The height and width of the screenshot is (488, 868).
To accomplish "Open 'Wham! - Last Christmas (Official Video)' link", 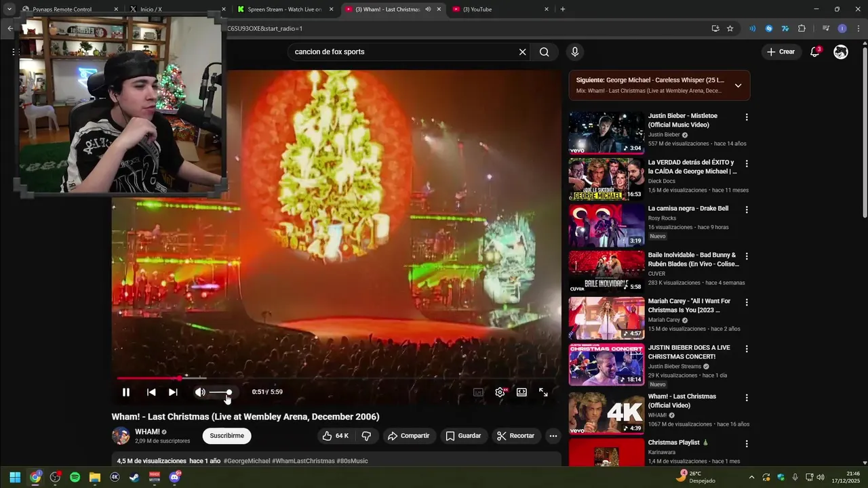I will tap(682, 401).
